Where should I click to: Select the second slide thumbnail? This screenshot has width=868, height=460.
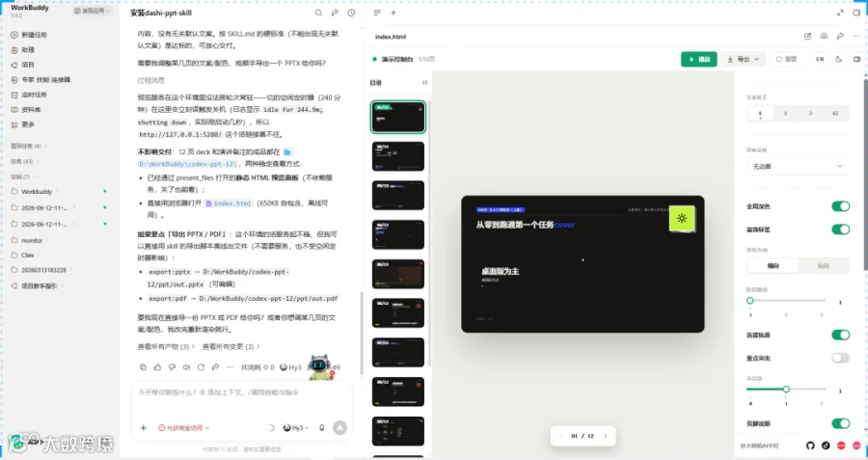pyautogui.click(x=398, y=156)
